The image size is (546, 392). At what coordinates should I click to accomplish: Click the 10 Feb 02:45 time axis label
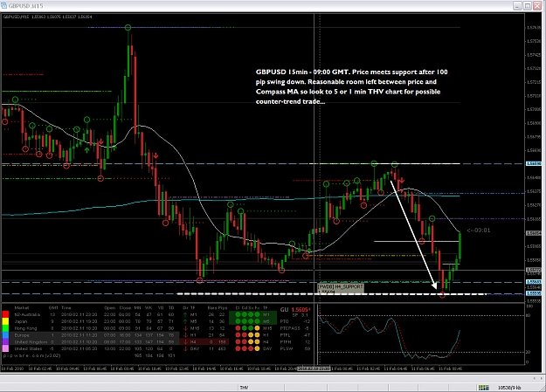click(39, 368)
